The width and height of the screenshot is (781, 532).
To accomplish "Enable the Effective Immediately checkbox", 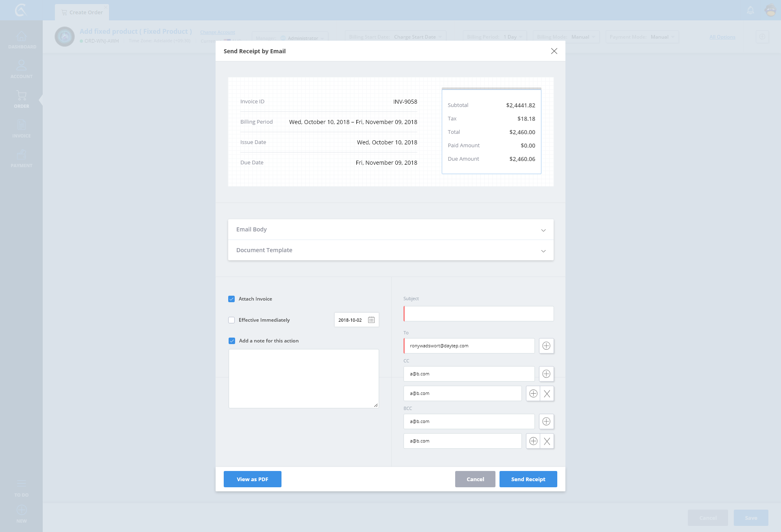I will pyautogui.click(x=231, y=320).
